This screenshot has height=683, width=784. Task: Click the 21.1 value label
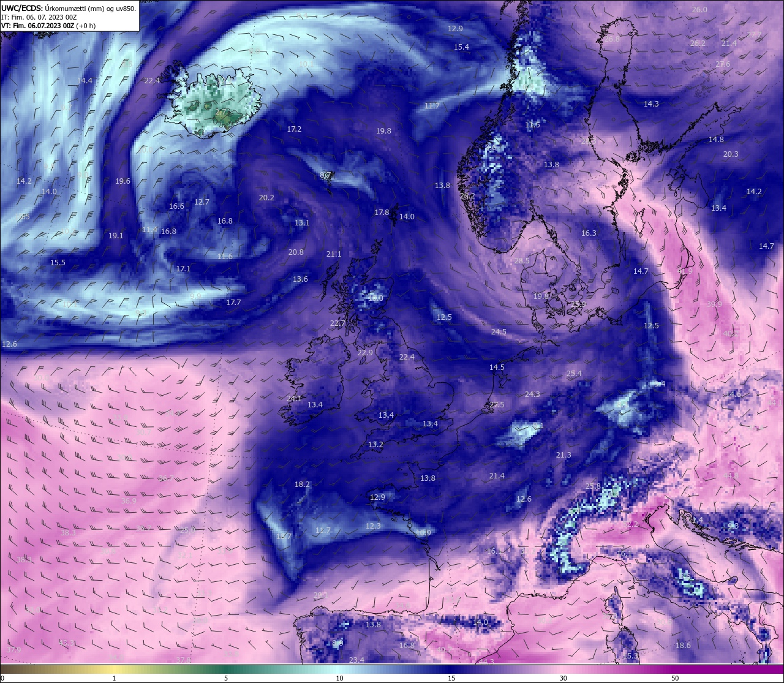point(334,254)
